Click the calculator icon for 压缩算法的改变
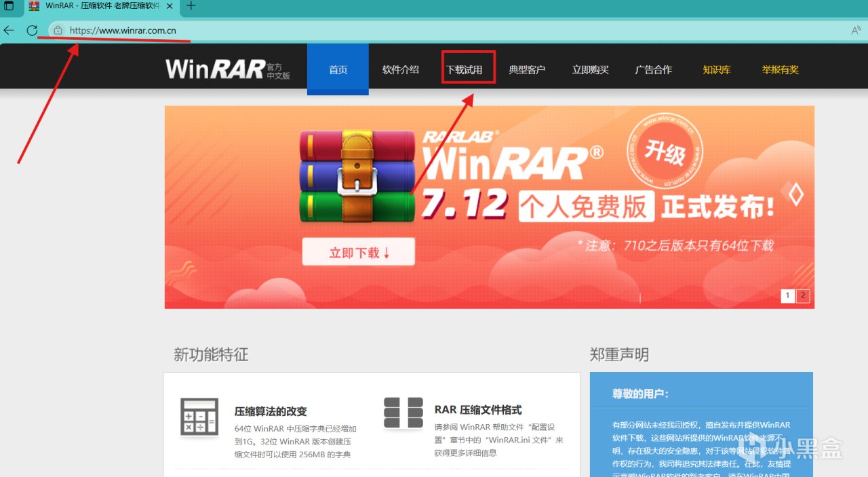This screenshot has height=477, width=868. tap(199, 417)
